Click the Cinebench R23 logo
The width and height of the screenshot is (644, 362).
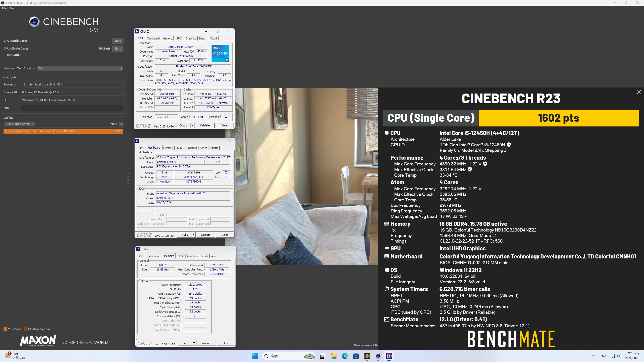tap(64, 25)
